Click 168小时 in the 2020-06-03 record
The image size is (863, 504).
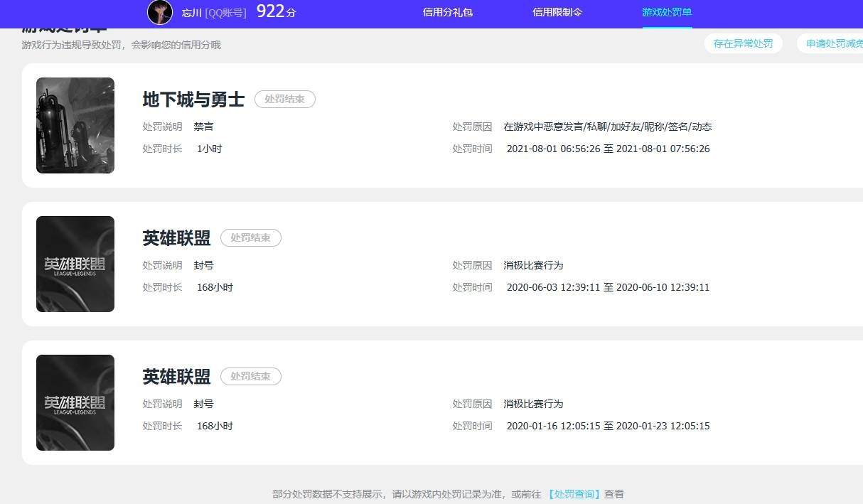pos(215,287)
